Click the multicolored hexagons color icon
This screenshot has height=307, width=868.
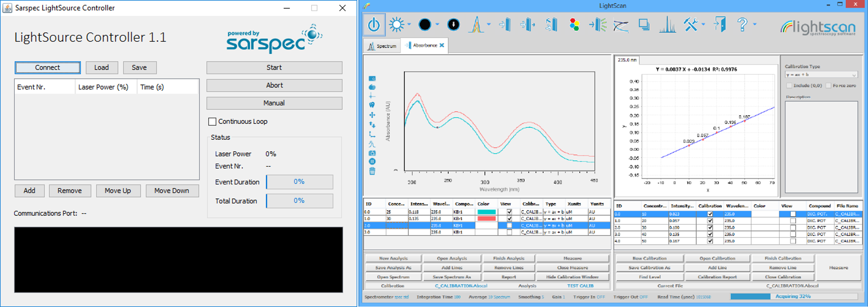pyautogui.click(x=574, y=25)
